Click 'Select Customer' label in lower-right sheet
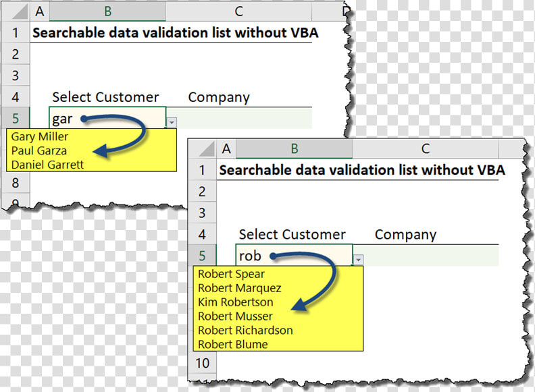Screen dimensions: 535x392 292,234
